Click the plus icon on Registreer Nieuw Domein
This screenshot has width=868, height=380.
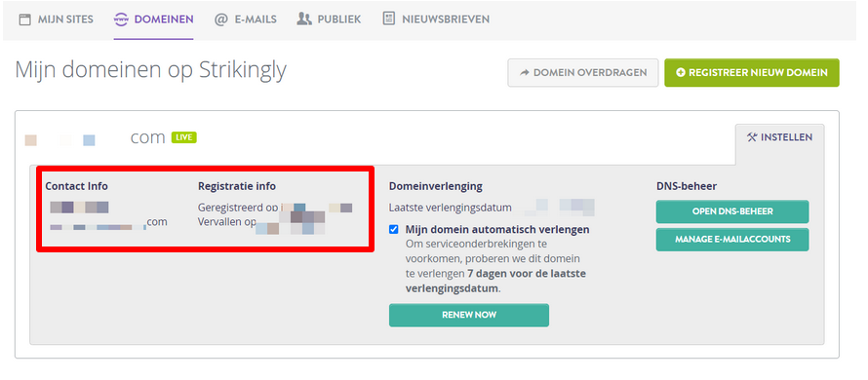681,73
